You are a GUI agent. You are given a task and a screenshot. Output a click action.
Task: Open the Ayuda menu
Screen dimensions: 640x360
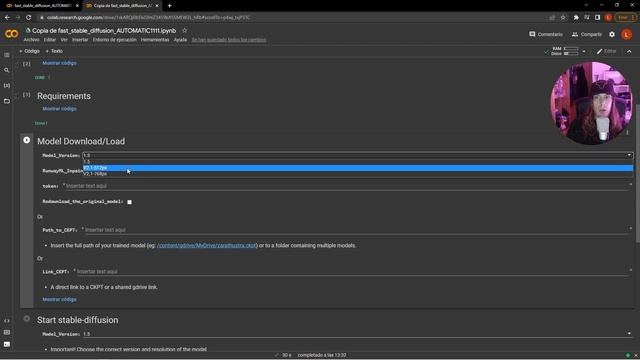(x=180, y=40)
